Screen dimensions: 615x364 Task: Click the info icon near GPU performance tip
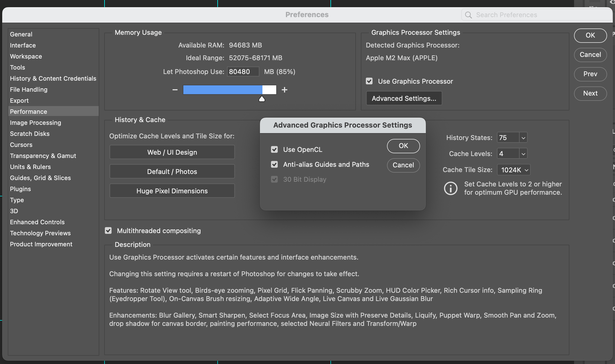450,188
